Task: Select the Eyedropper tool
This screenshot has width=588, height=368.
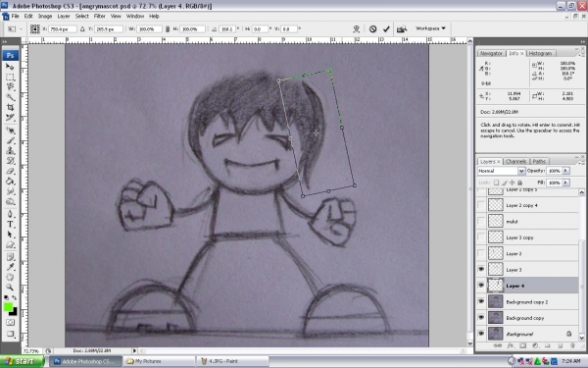Action: 10,267
